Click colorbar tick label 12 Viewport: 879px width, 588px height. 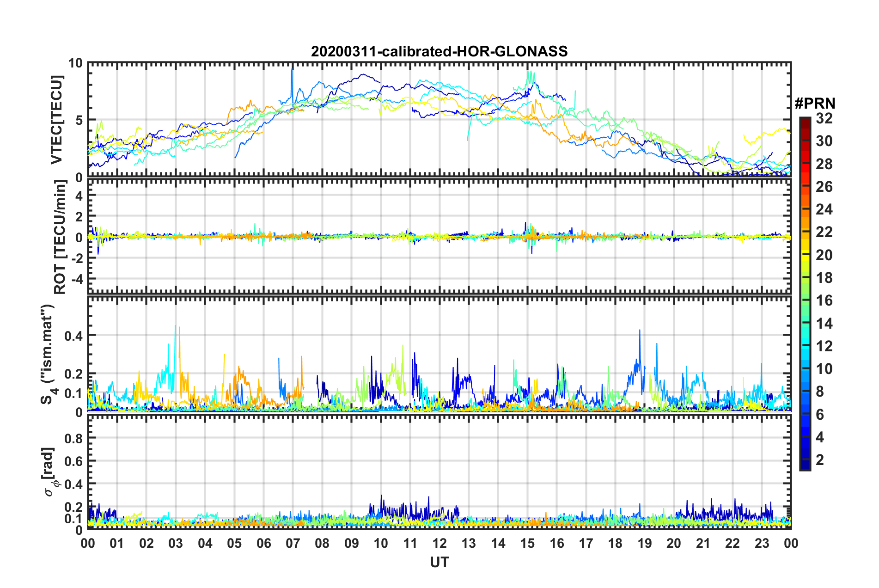tap(824, 346)
